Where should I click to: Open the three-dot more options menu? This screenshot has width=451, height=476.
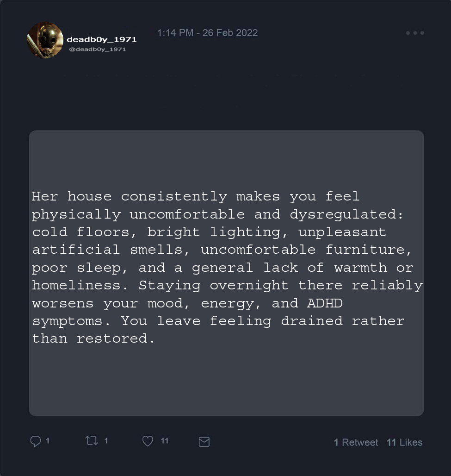[x=415, y=33]
